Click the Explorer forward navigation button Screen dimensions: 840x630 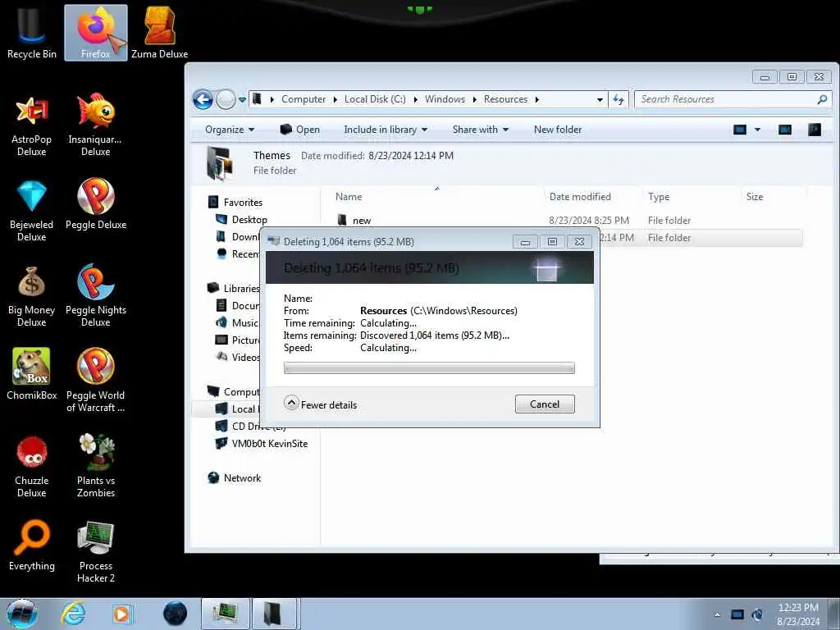pyautogui.click(x=226, y=99)
